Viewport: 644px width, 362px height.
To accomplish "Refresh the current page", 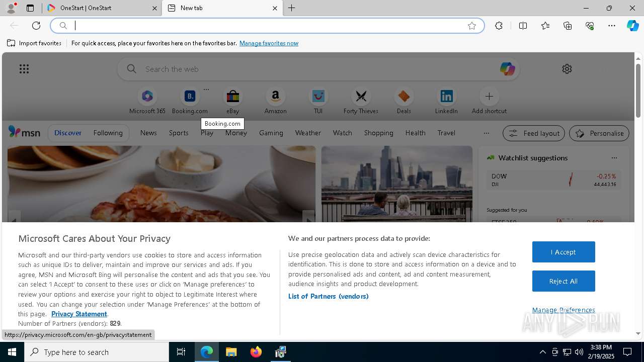I will [36, 26].
